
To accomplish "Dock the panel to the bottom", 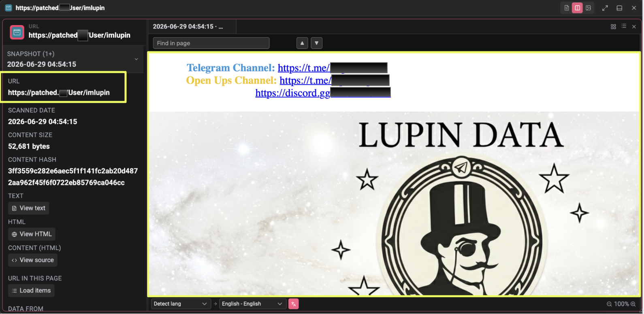I will point(619,8).
